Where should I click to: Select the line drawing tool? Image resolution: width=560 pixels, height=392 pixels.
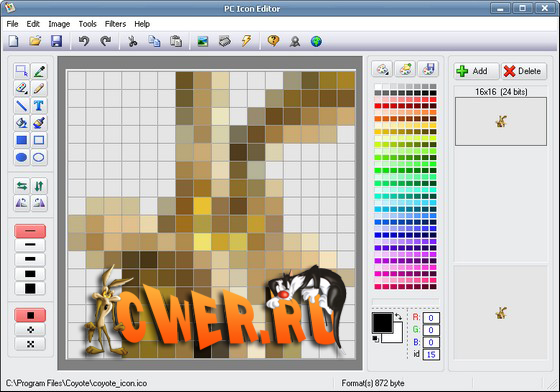[x=22, y=106]
